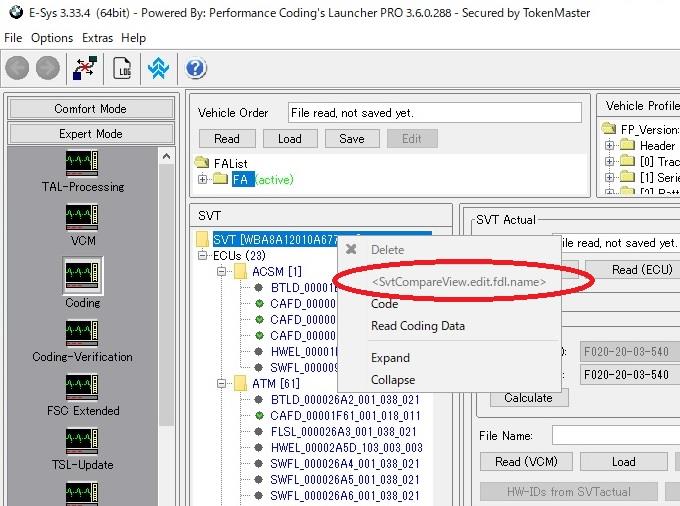Click the Load button next to Read (VCM)

tap(624, 462)
